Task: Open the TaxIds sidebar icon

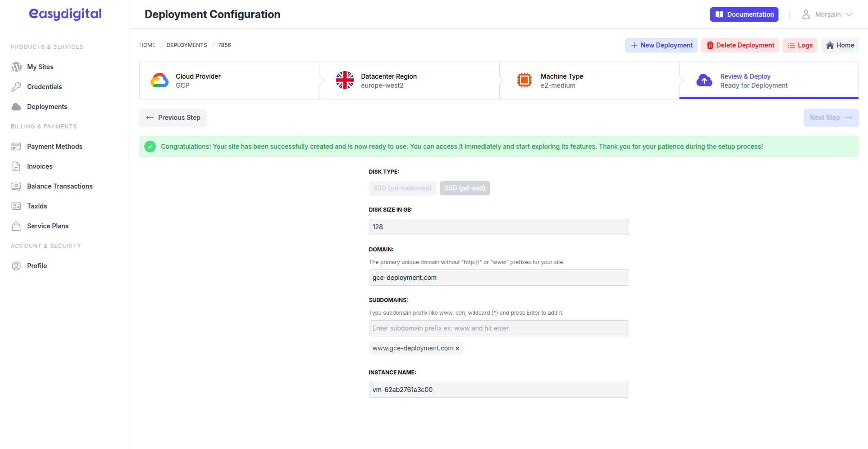Action: tap(16, 206)
